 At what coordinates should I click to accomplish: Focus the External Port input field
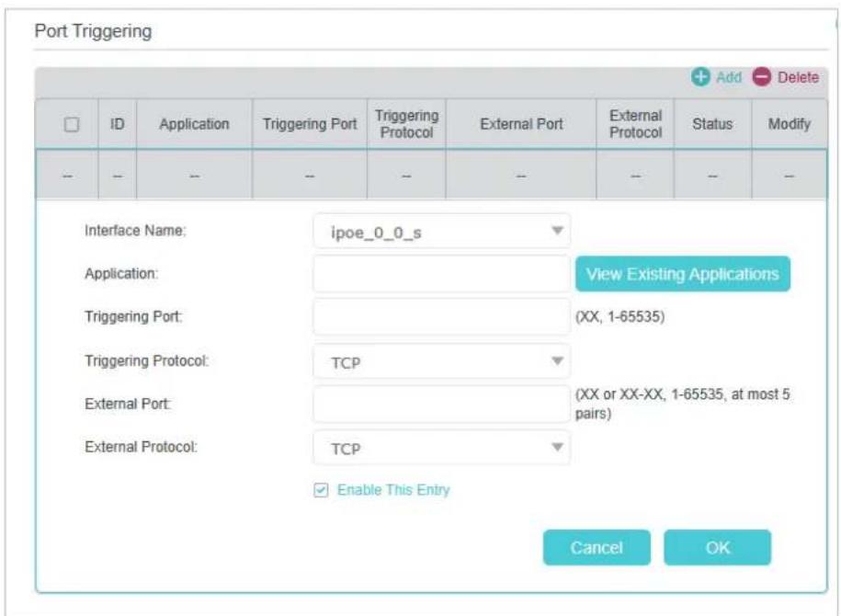click(x=441, y=404)
